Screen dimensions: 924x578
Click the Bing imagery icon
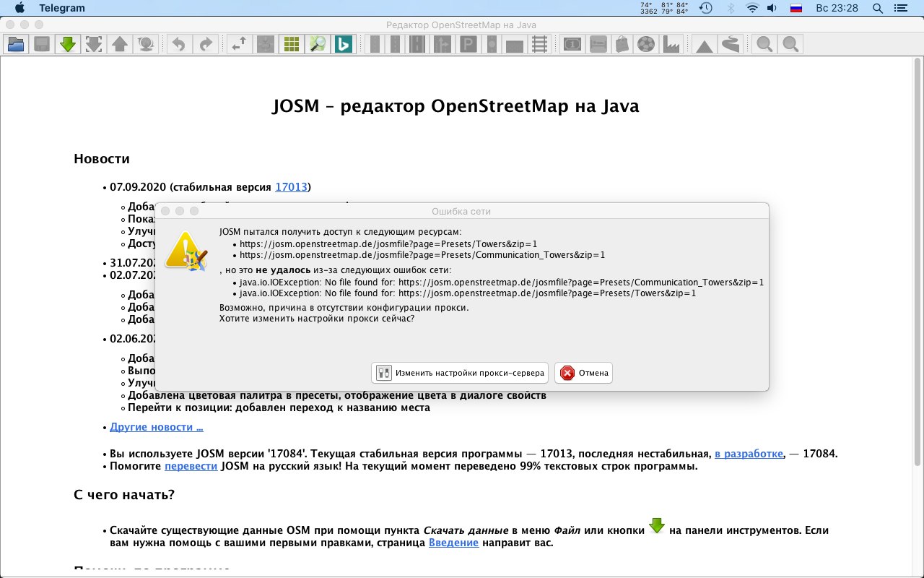(343, 44)
